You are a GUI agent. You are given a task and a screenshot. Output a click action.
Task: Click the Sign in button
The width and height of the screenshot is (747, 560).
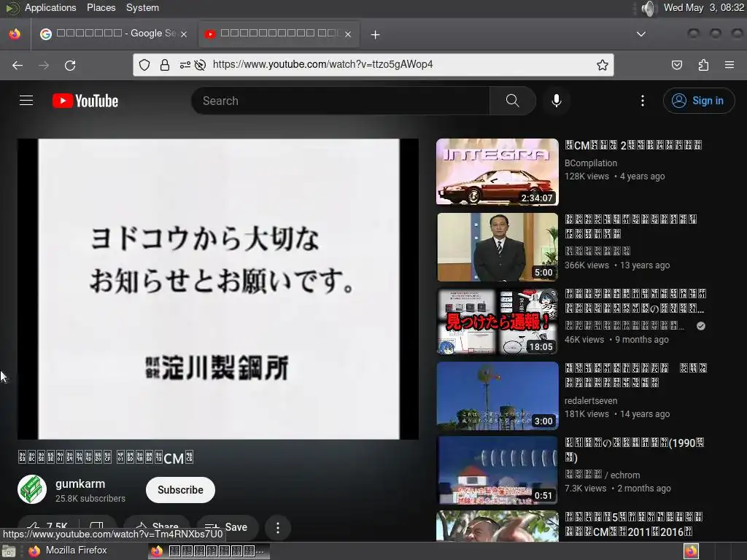(x=698, y=101)
